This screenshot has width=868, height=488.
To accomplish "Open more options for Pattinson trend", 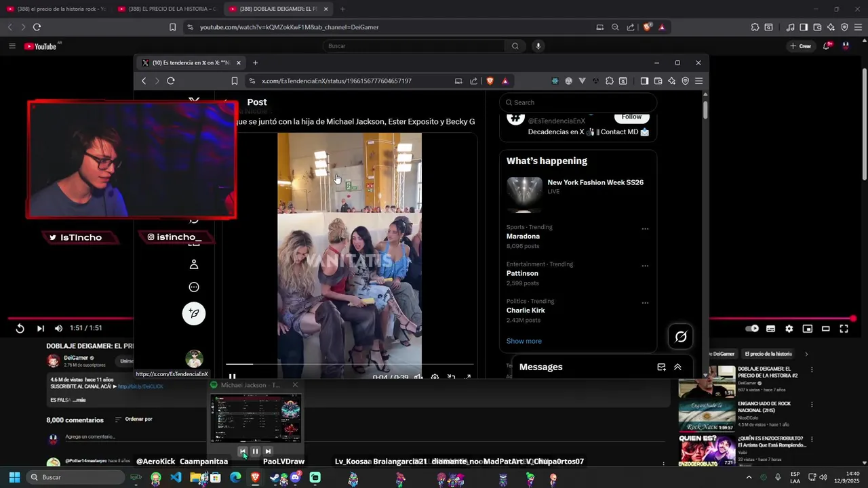I will point(645,266).
